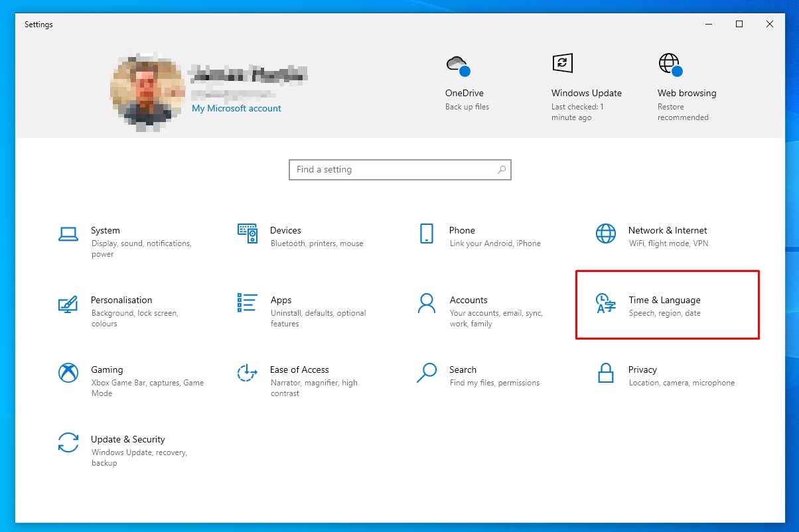Open Network & Internet globe icon
This screenshot has height=532, width=799.
click(x=605, y=233)
